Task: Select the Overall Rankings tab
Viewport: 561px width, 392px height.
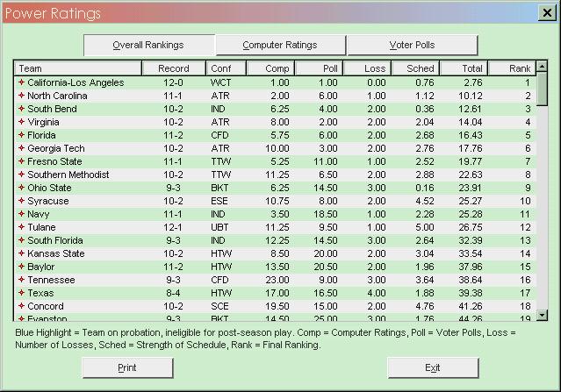Action: click(x=148, y=45)
